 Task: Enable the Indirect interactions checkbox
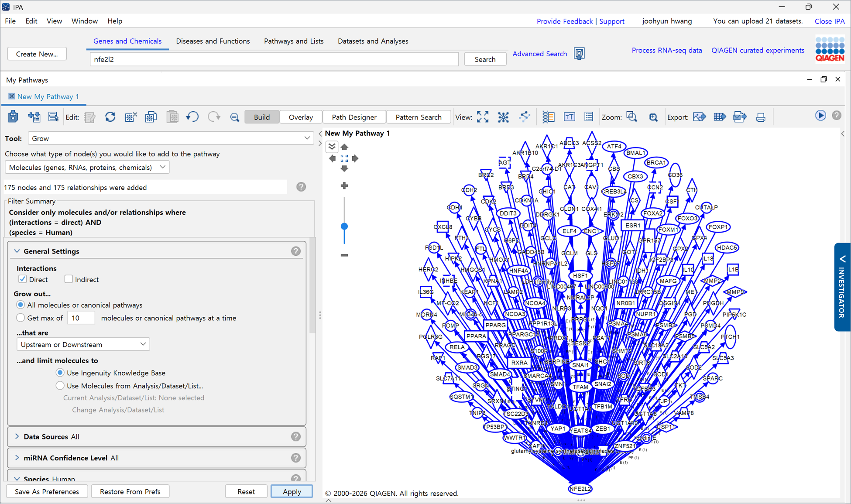click(69, 279)
